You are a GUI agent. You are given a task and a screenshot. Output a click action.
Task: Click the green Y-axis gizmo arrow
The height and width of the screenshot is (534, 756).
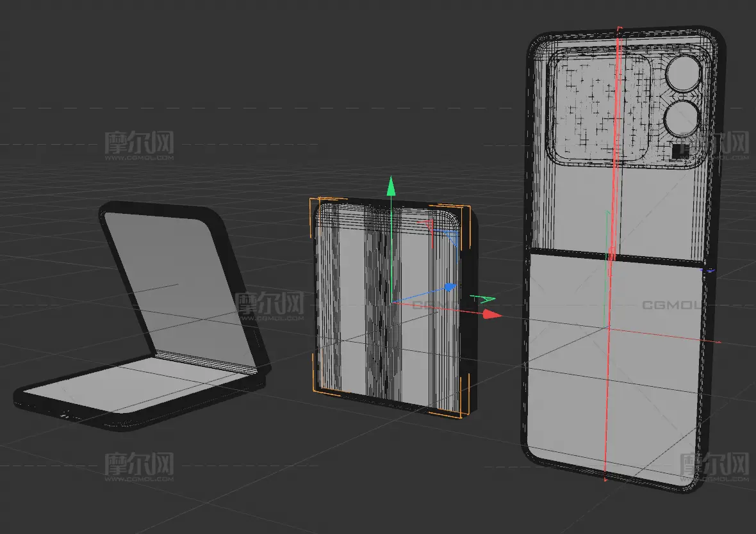(390, 187)
